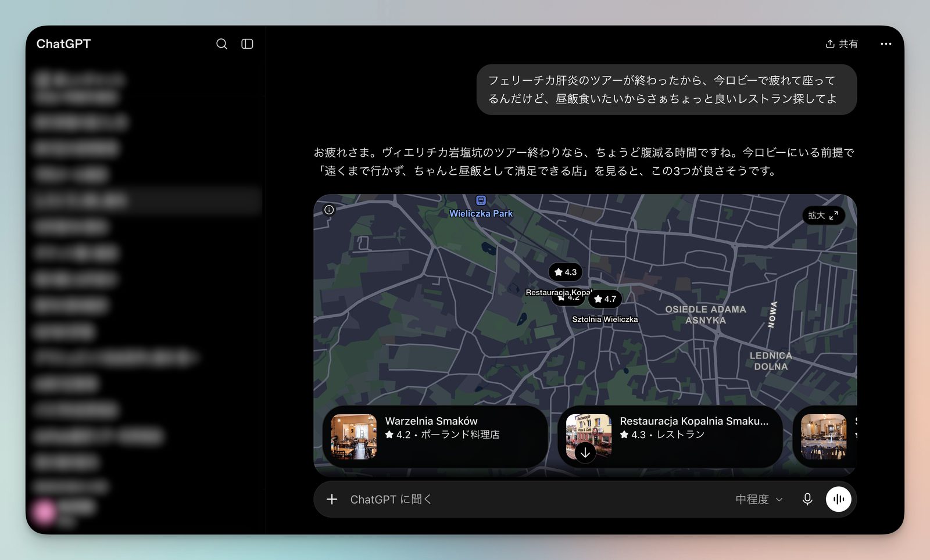
Task: Select the Wieliczka Park map marker
Action: (481, 207)
